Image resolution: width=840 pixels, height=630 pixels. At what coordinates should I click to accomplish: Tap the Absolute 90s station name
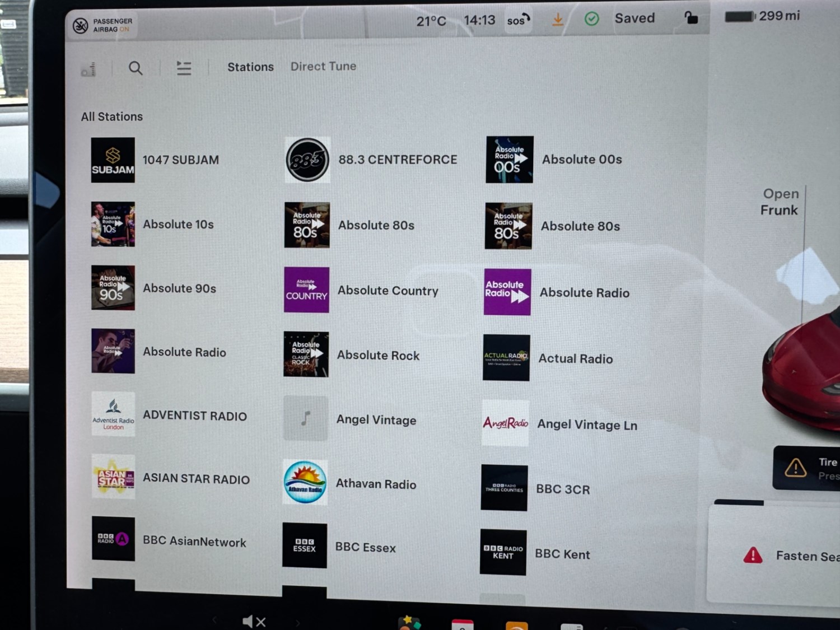179,288
